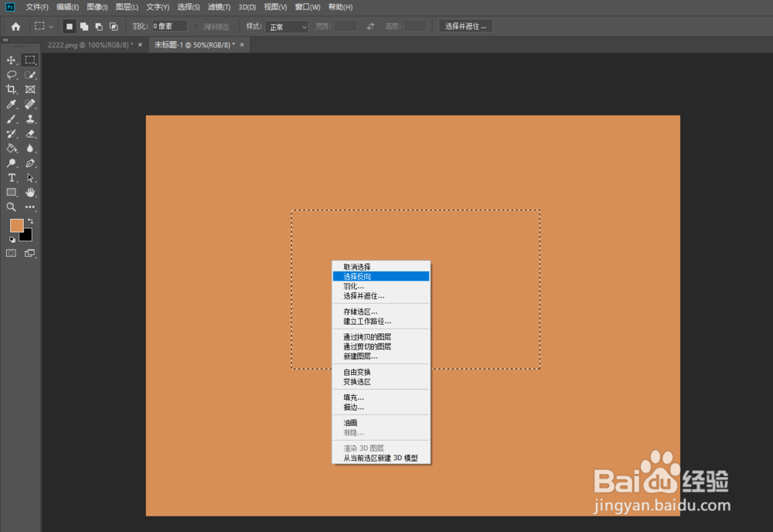This screenshot has height=532, width=773.
Task: Select the Path Selection tool
Action: 30,178
